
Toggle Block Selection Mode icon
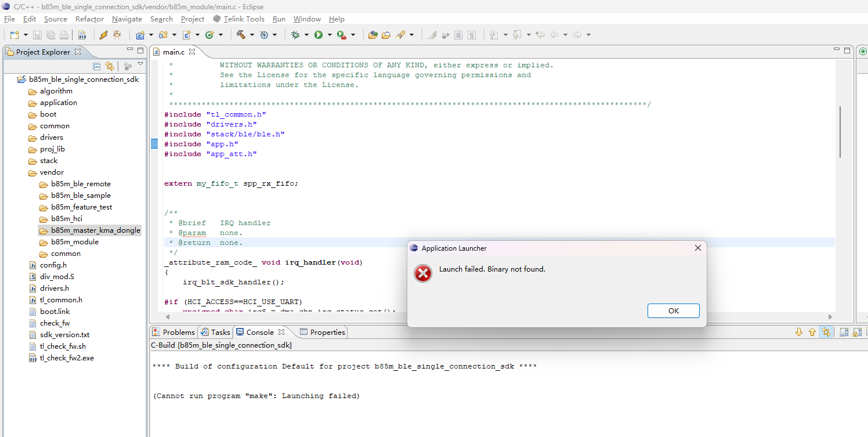click(x=458, y=35)
